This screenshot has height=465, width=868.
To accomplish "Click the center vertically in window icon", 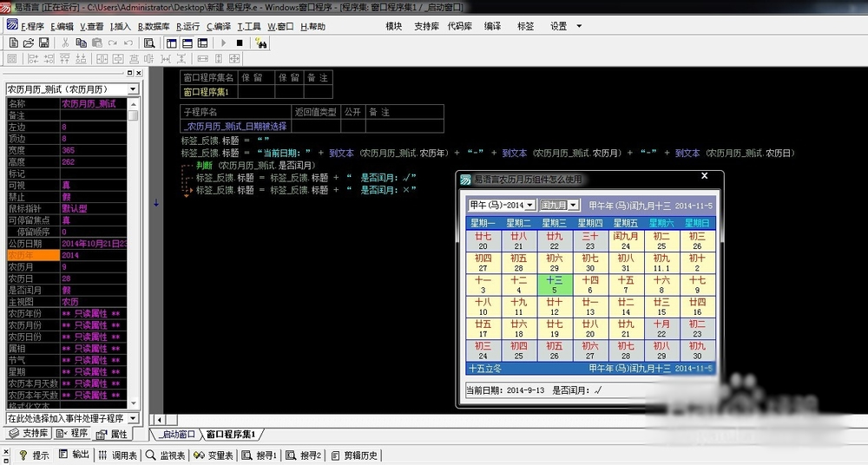I will [x=118, y=59].
